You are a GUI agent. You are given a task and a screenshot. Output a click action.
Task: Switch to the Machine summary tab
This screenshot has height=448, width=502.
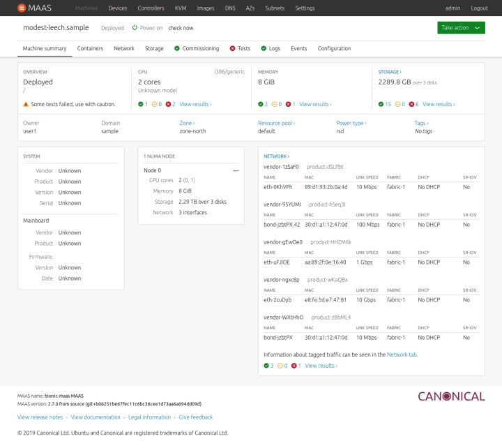point(45,48)
